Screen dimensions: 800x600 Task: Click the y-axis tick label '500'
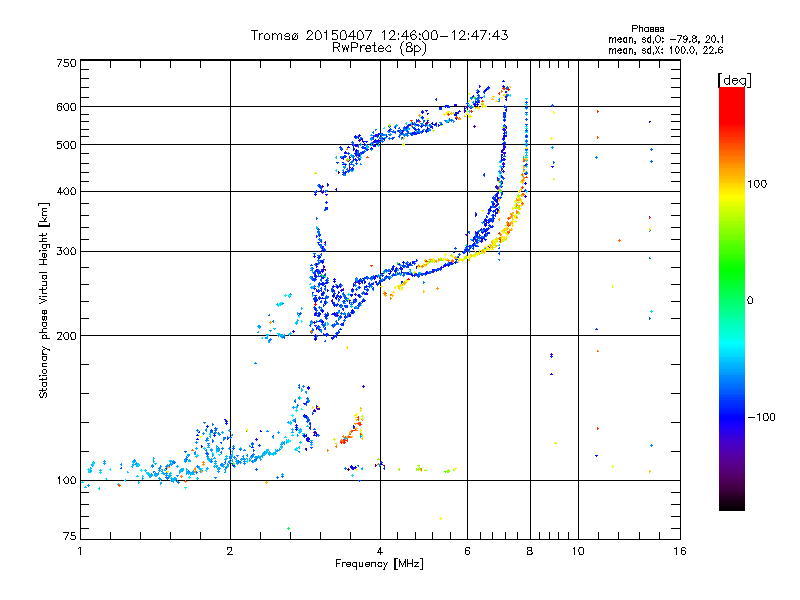pyautogui.click(x=66, y=145)
